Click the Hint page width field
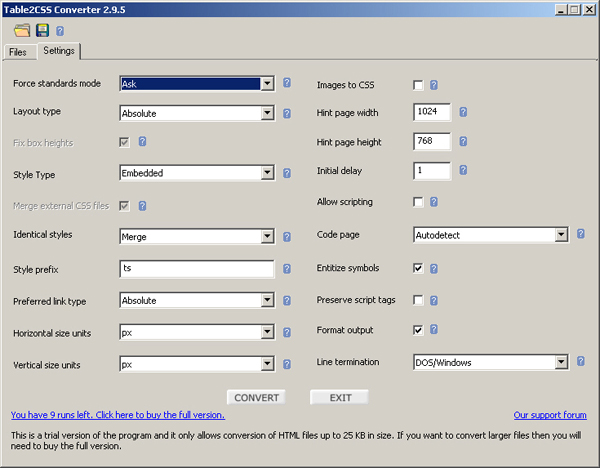Image resolution: width=600 pixels, height=468 pixels. [432, 112]
